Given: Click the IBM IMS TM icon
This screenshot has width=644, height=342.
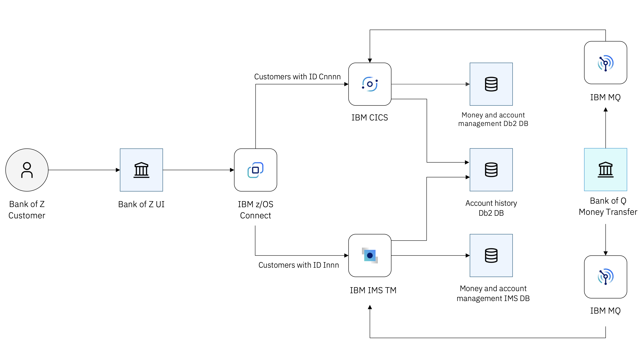Looking at the screenshot, I should tap(370, 255).
